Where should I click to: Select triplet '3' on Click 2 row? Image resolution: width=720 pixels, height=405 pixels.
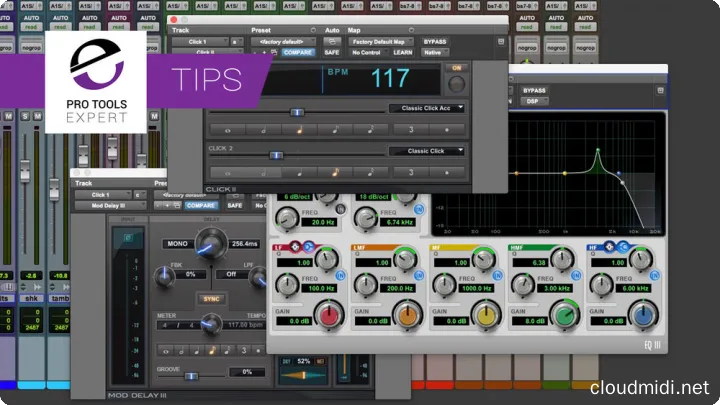point(411,172)
